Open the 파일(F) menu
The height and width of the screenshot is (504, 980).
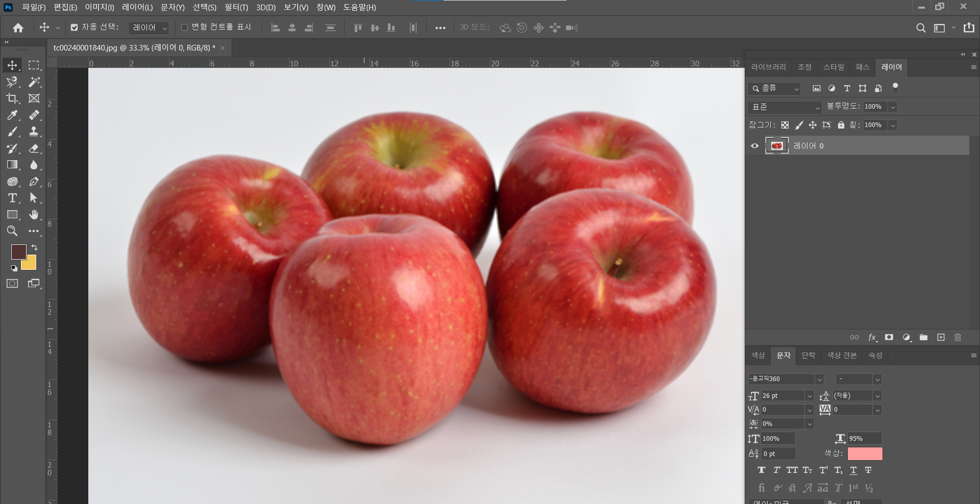coord(34,7)
